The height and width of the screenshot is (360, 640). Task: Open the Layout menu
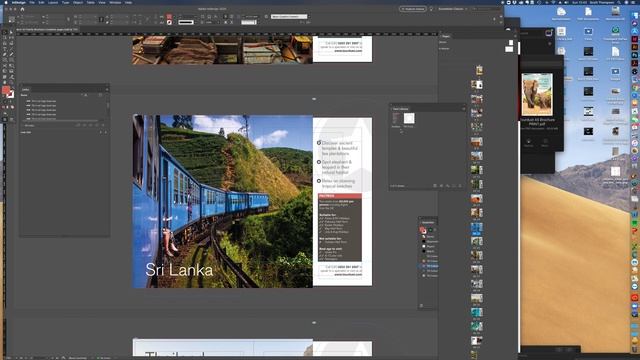pos(53,2)
